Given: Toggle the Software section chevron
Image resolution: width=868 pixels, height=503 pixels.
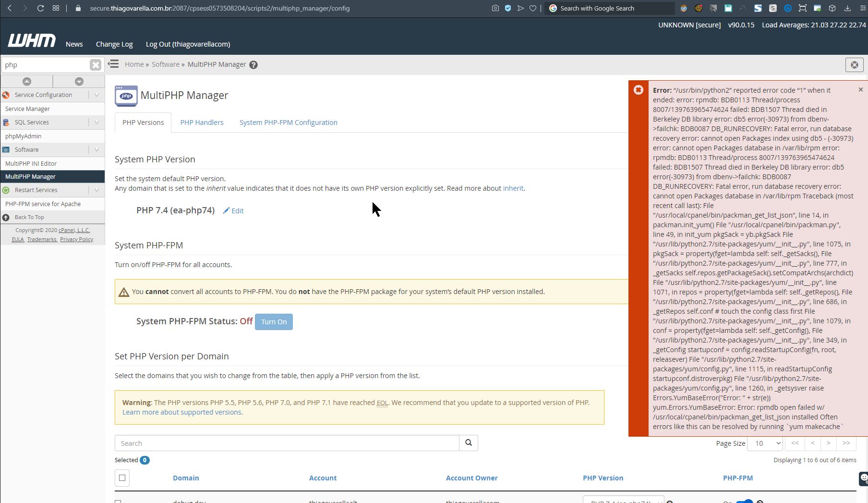Looking at the screenshot, I should (96, 150).
